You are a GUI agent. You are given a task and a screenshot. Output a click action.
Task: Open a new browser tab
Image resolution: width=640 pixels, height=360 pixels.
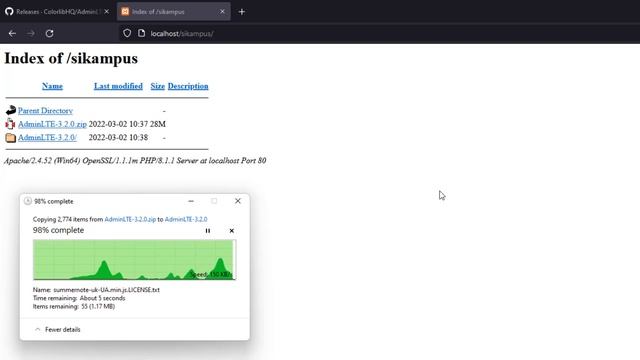point(242,12)
